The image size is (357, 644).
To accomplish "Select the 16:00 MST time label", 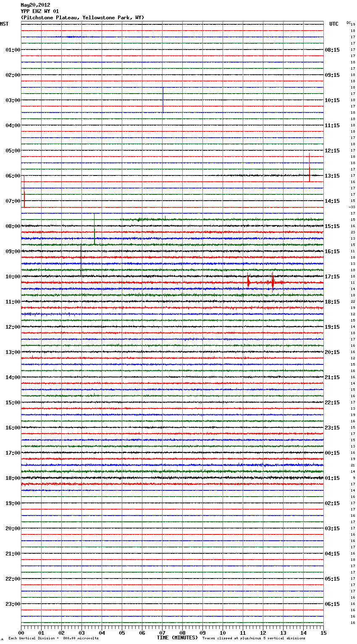I will click(13, 428).
